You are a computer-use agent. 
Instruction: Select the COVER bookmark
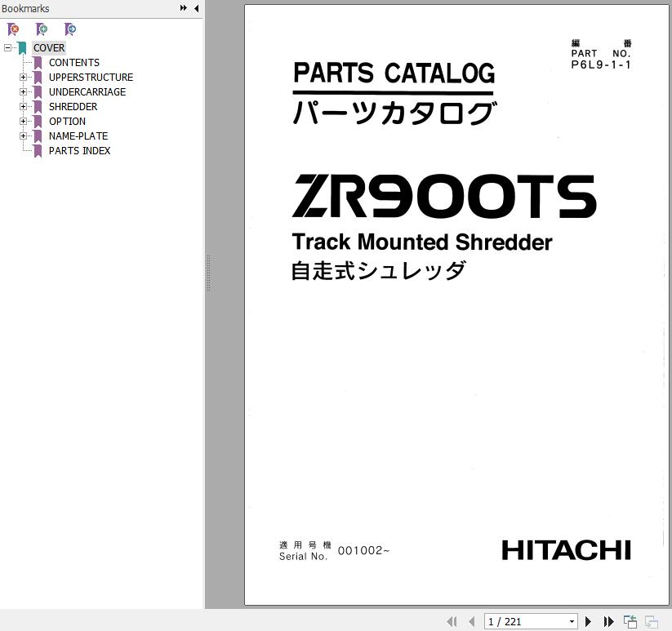[x=49, y=48]
